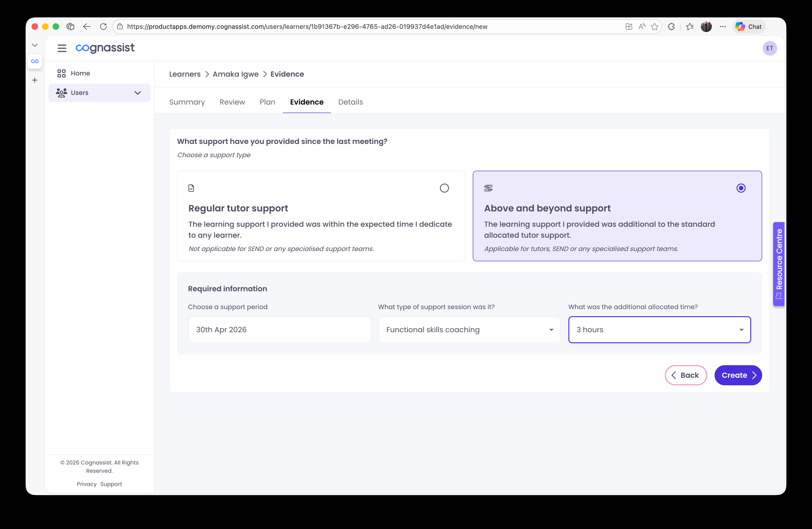Click the Create button
Image resolution: width=812 pixels, height=529 pixels.
point(738,375)
